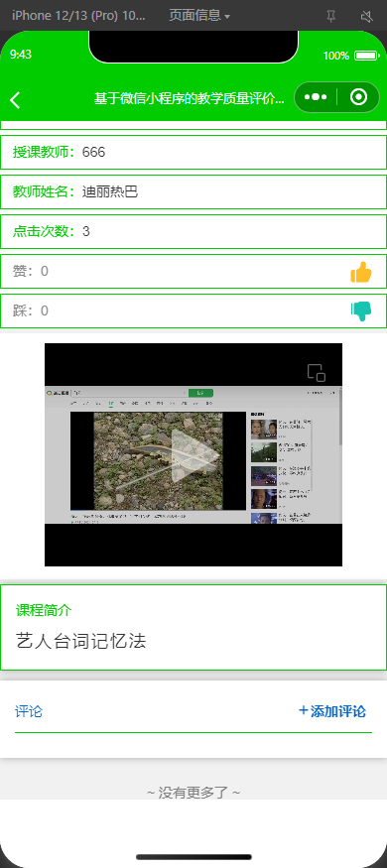Click the 授课教师 666 row

193,152
